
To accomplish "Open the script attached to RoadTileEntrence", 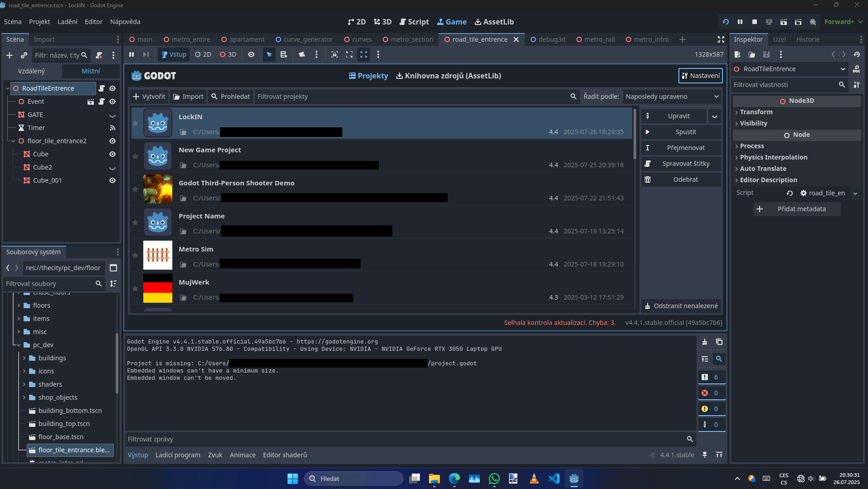I will pos(102,88).
